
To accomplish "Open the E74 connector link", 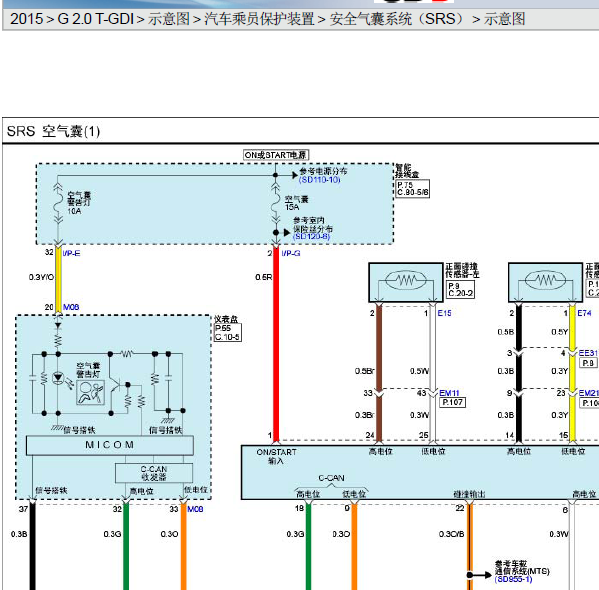I will 584,313.
